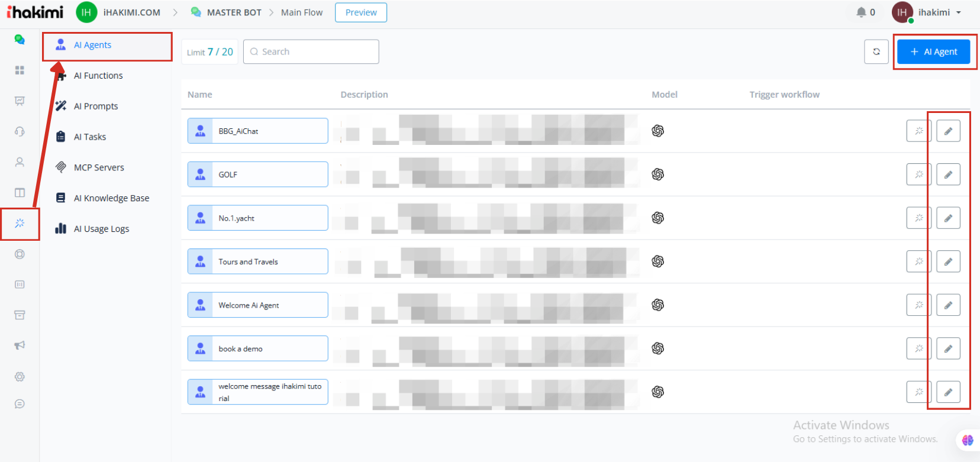Click the edit pencil for book a demo
This screenshot has height=462, width=980.
tap(948, 348)
